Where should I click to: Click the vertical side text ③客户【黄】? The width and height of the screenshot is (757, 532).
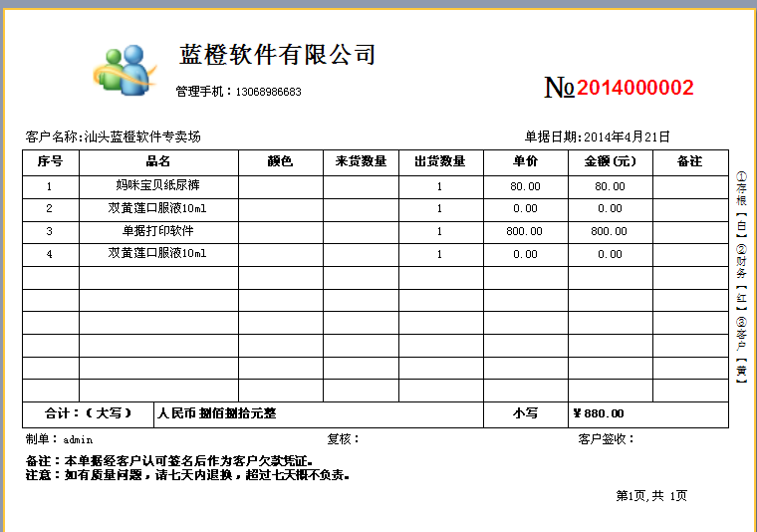tap(741, 350)
